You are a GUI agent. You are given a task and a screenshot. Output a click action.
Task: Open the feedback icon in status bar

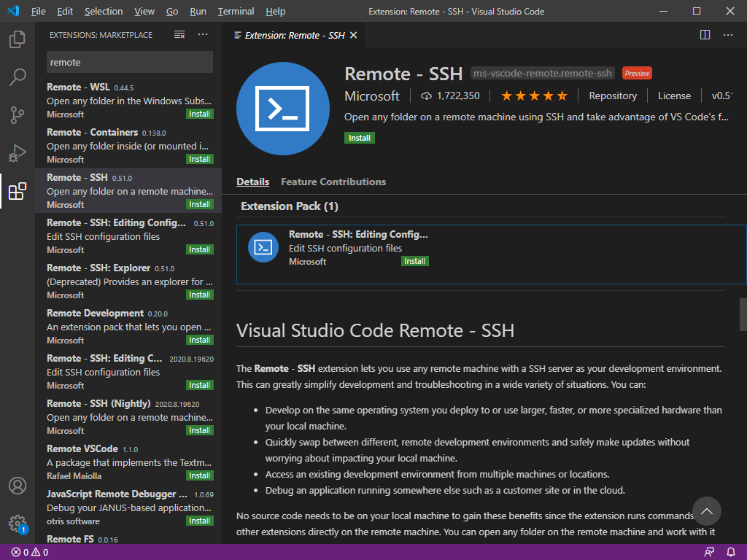[709, 553]
